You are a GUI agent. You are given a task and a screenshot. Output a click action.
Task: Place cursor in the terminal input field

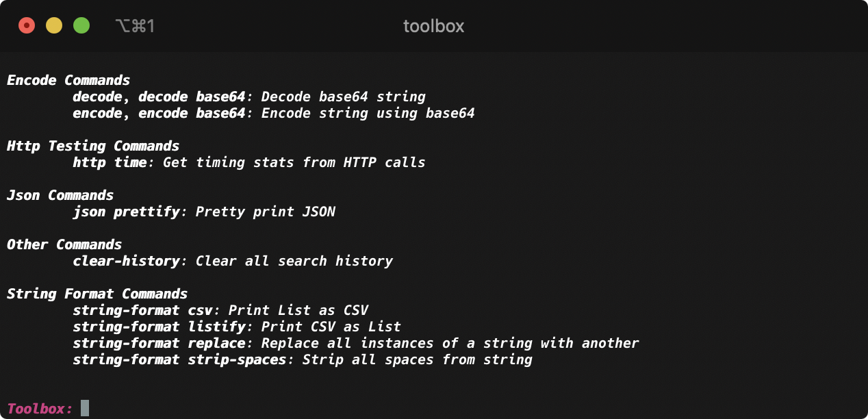pyautogui.click(x=85, y=407)
